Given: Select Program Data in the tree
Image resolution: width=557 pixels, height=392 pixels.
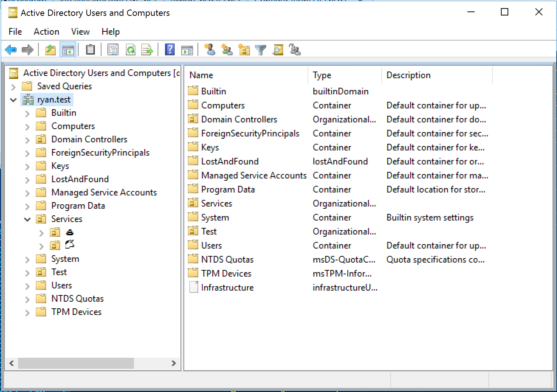Looking at the screenshot, I should point(78,206).
